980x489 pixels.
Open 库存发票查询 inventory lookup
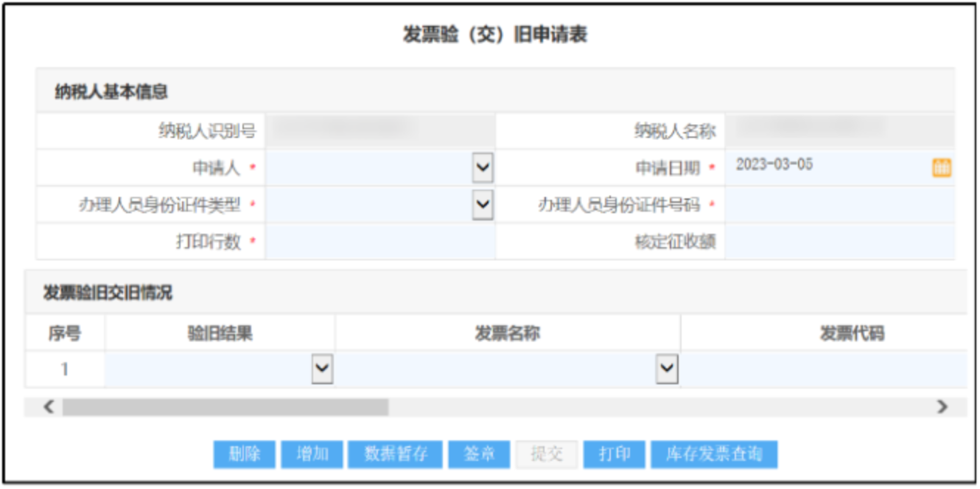click(713, 454)
